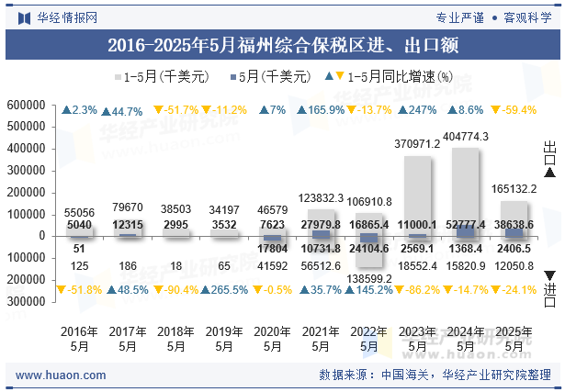Click the tall gray 2024 export bar

click(465, 192)
